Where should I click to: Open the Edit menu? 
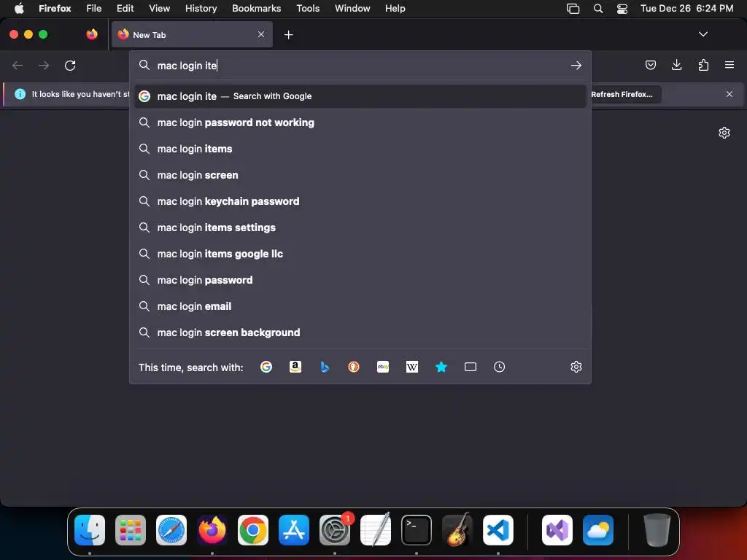coord(125,8)
